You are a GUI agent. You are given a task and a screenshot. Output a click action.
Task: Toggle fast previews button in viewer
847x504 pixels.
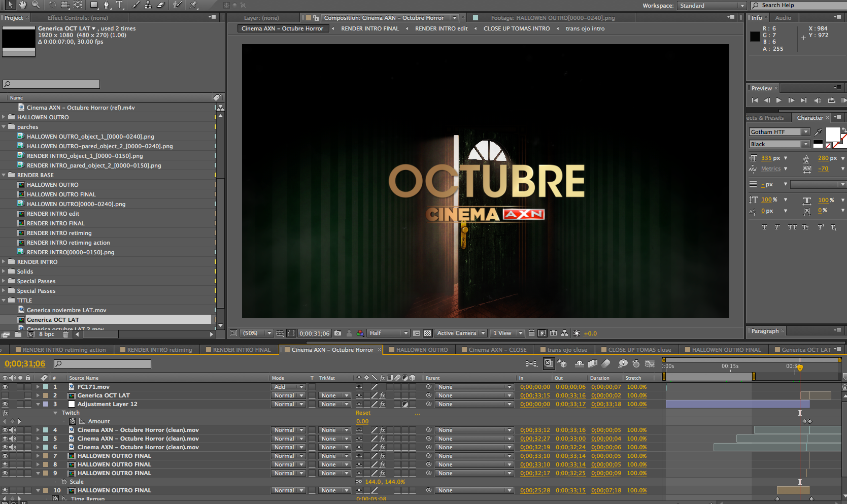tap(542, 333)
